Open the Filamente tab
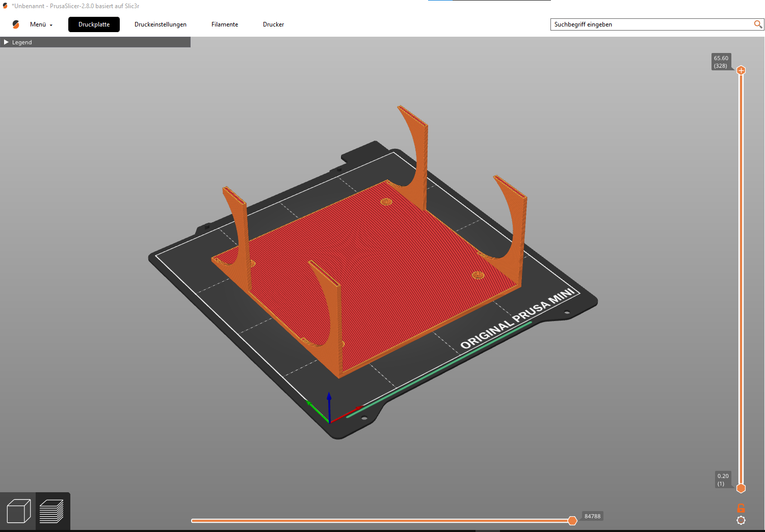Image resolution: width=765 pixels, height=532 pixels. pos(225,24)
